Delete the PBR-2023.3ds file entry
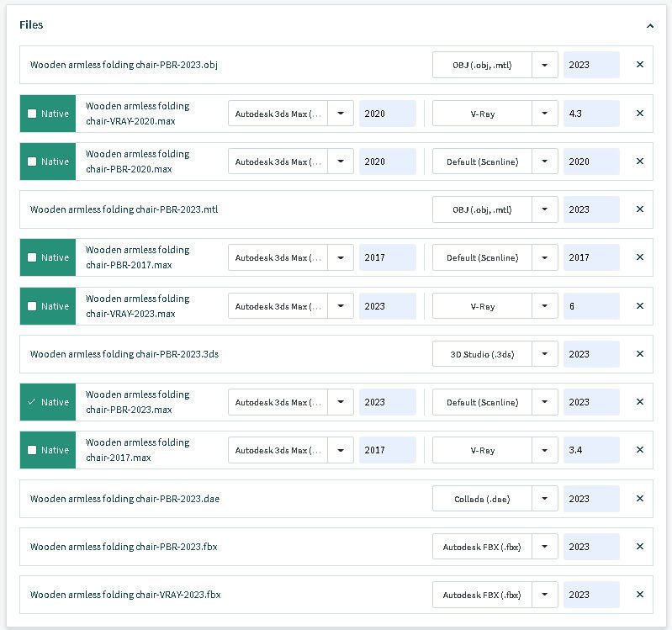 (639, 354)
